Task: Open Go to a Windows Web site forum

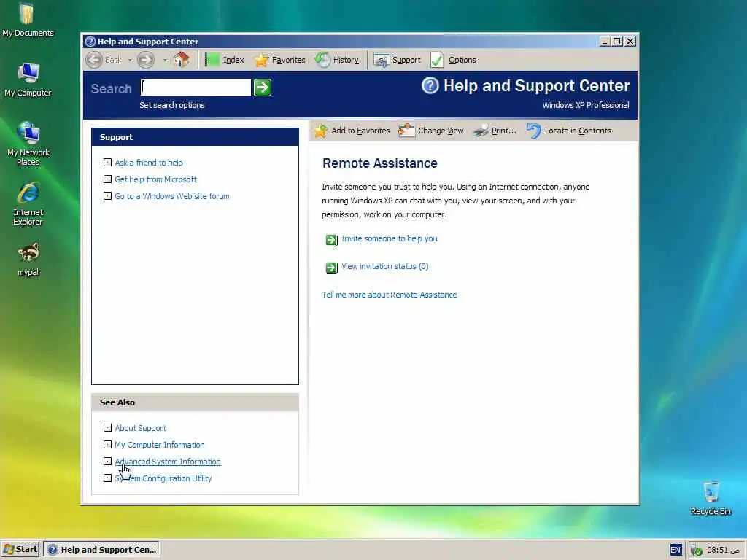Action: [172, 195]
